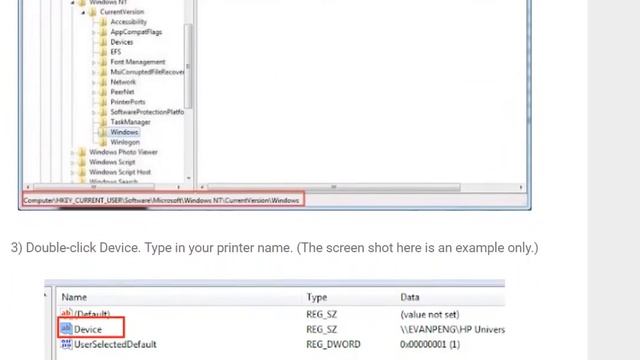
Task: Click the AppCompatFlags folder icon
Action: point(103,32)
